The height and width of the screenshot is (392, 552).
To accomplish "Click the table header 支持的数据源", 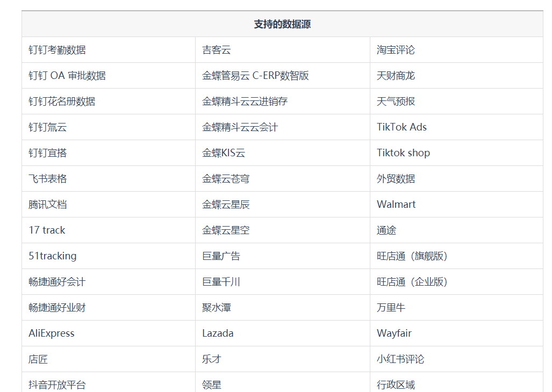I will coord(282,24).
